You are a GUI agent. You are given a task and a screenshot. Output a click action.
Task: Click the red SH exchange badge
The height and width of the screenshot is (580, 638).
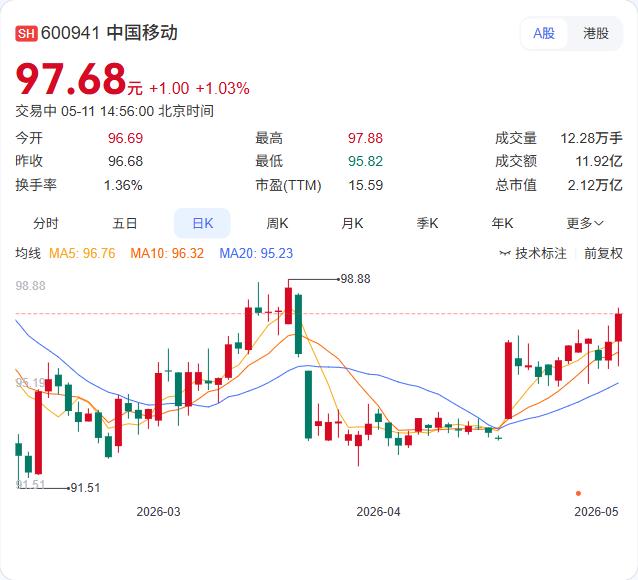click(26, 33)
